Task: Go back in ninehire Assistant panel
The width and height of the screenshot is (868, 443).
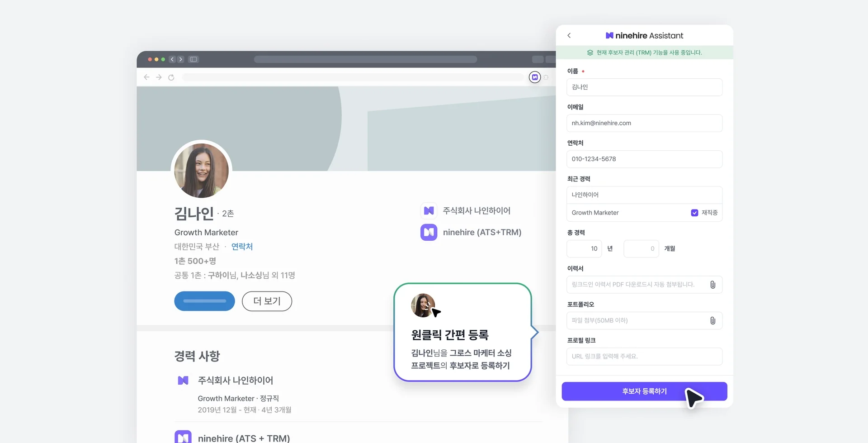Action: pos(569,35)
